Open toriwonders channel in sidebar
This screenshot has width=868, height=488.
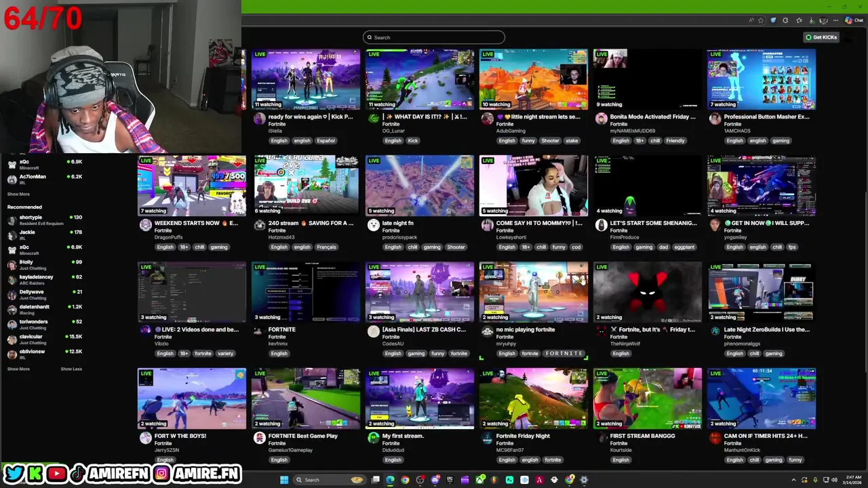click(x=45, y=324)
